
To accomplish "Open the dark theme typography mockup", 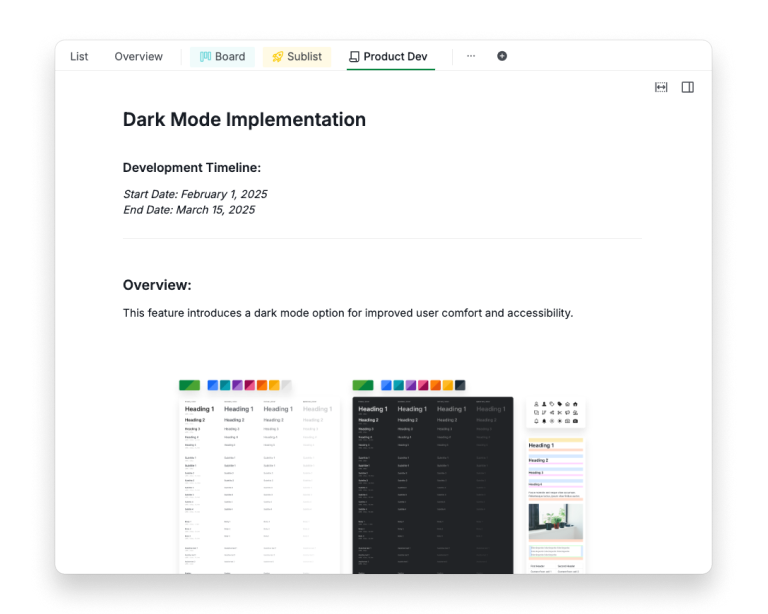I will point(433,485).
